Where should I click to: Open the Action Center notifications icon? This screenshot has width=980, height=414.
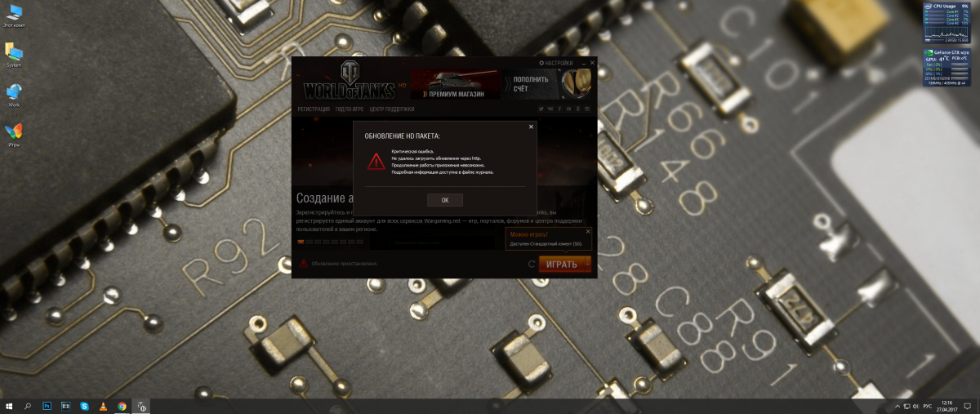(x=968, y=406)
